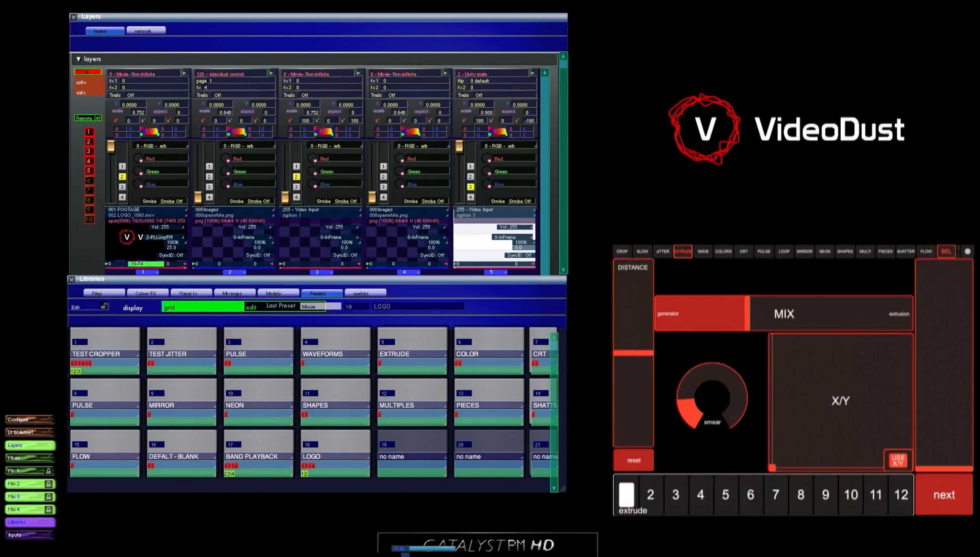Click the lock icon on Mix 2
Image resolution: width=980 pixels, height=557 pixels.
(x=48, y=484)
